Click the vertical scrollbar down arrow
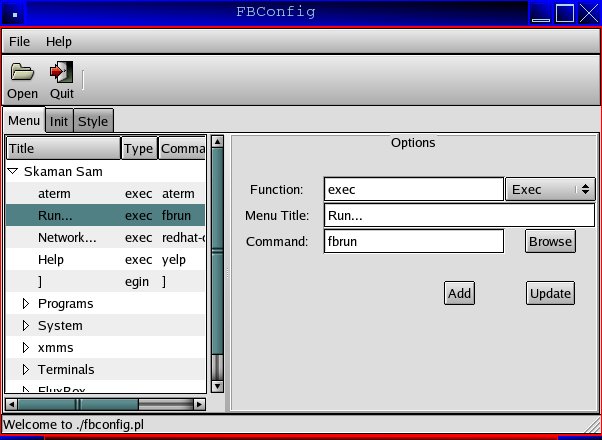 pos(217,386)
